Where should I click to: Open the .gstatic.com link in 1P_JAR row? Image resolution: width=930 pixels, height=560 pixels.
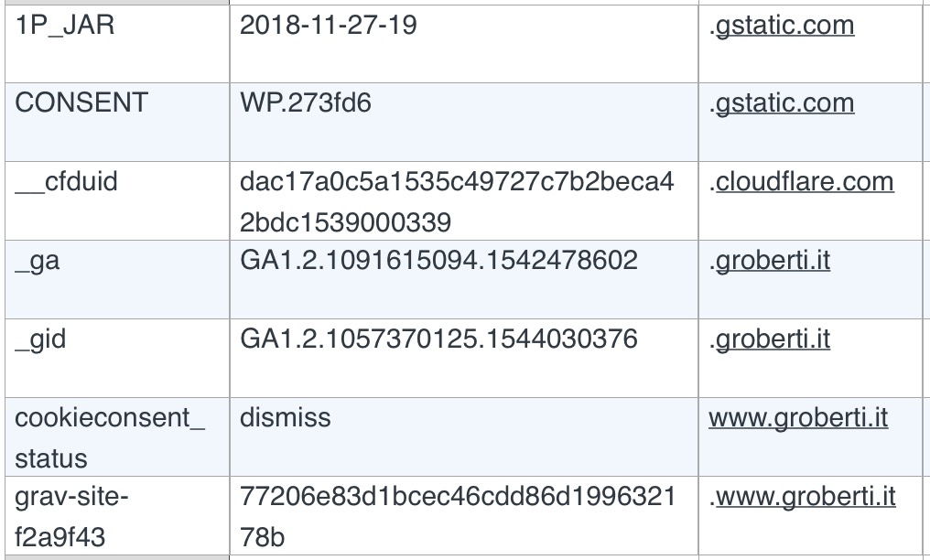pyautogui.click(x=782, y=26)
